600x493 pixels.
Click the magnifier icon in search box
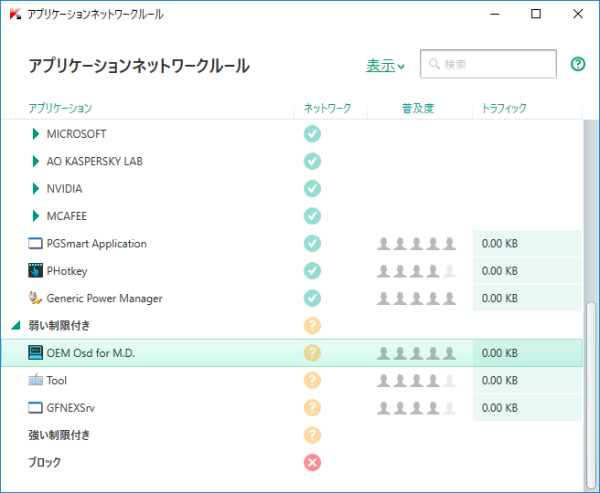[x=434, y=64]
